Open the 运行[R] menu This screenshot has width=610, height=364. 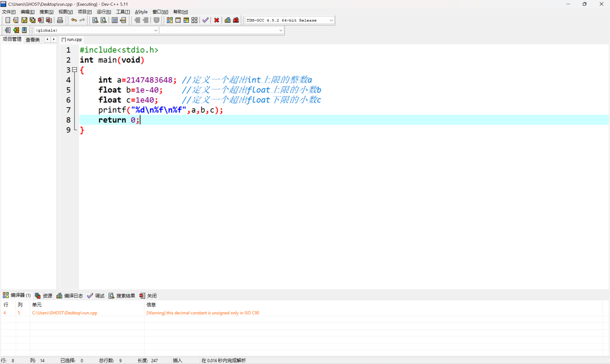coord(104,12)
